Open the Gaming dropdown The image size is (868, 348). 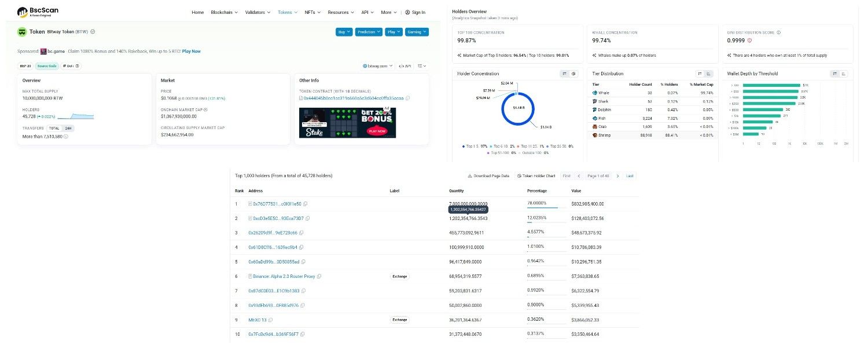point(417,32)
